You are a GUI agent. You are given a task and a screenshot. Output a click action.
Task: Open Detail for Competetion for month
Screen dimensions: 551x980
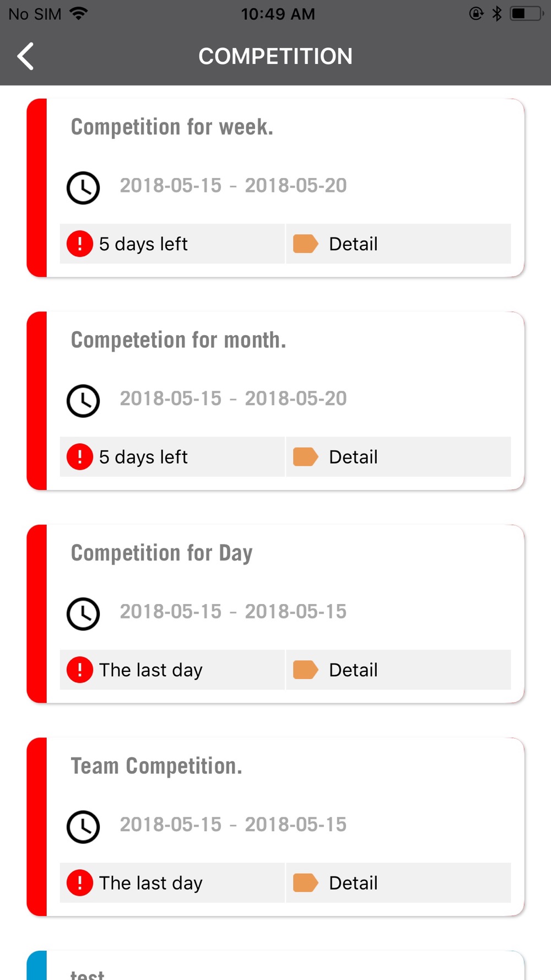[x=398, y=457]
